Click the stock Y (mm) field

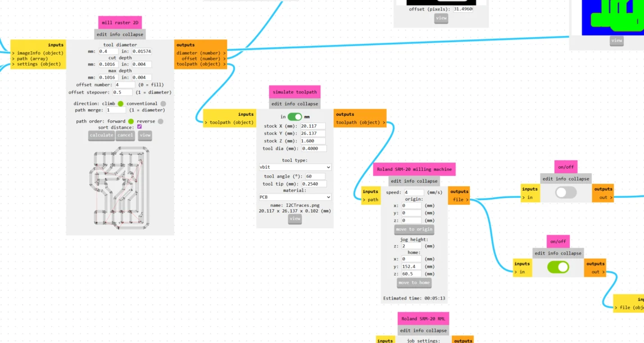(x=313, y=133)
